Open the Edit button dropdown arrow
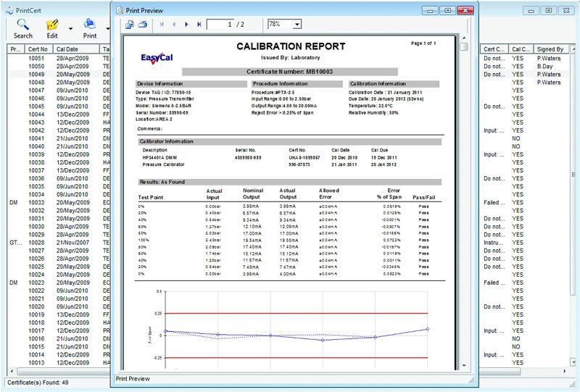Image resolution: width=580 pixels, height=392 pixels. 70,29
